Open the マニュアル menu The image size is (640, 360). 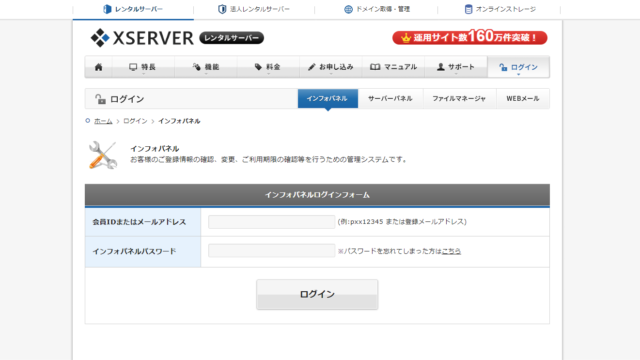(393, 67)
